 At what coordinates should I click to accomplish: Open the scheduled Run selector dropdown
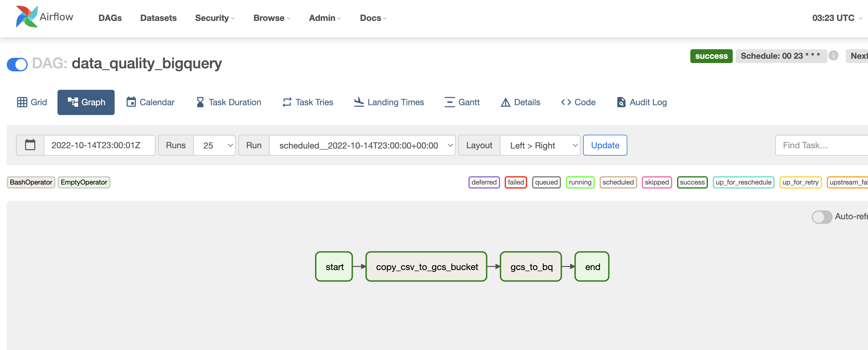(362, 145)
